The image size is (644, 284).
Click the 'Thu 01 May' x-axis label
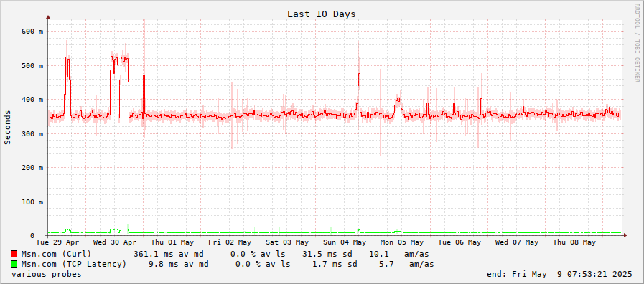tap(172, 242)
